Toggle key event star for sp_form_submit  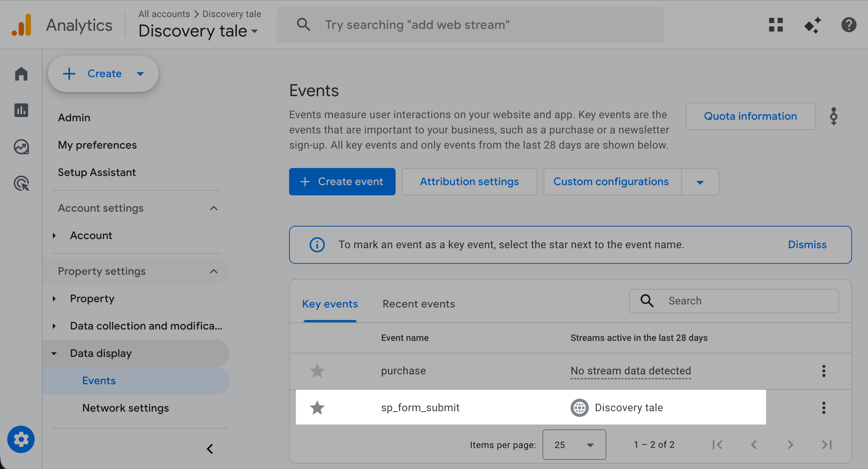click(x=317, y=407)
